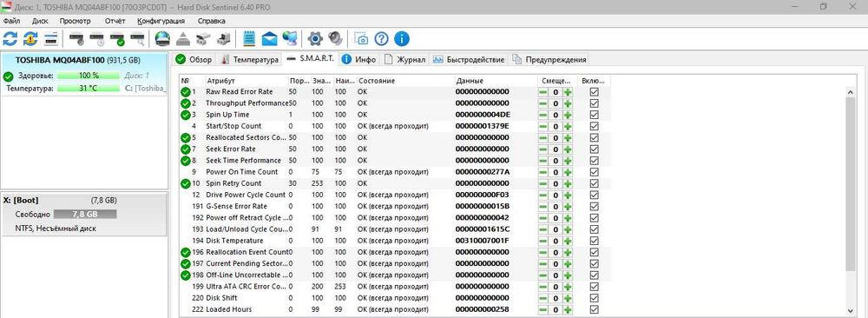Switch to the Инфо tab
868x318 pixels.
(358, 59)
